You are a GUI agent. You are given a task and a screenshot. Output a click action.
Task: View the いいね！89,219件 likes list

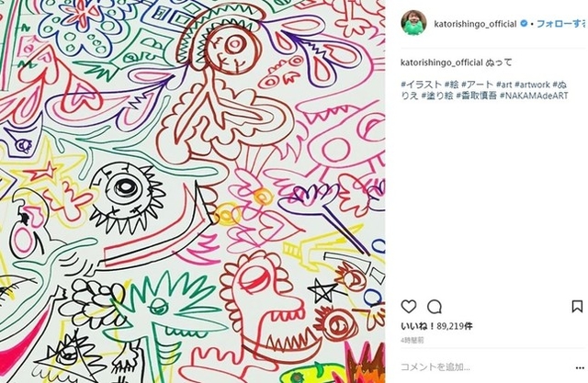click(436, 326)
